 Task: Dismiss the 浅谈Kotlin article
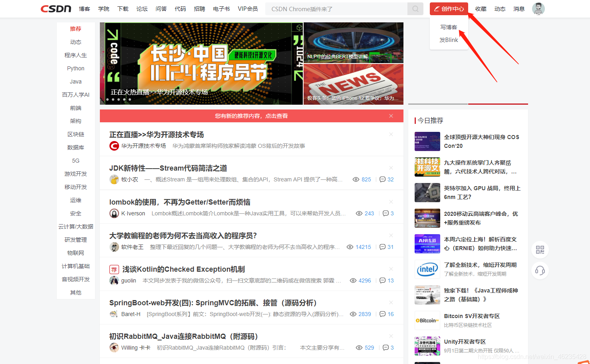(x=391, y=269)
